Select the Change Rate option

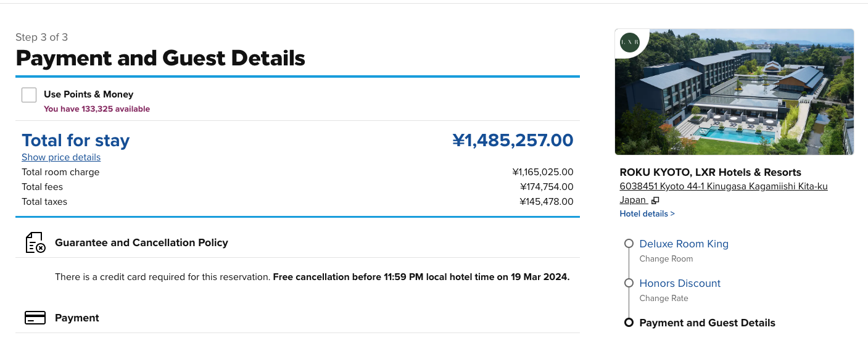[x=664, y=299]
